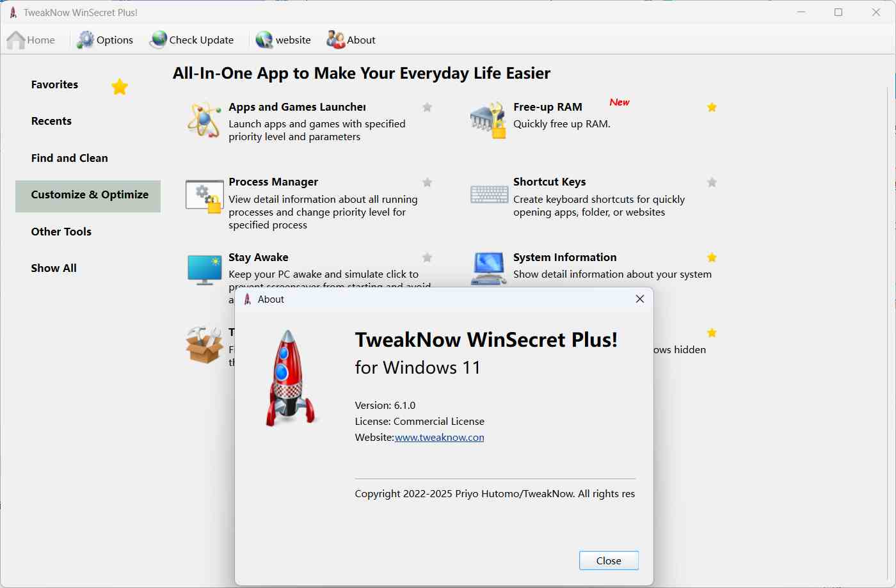Open the Other Tools category
The image size is (896, 588).
click(61, 232)
